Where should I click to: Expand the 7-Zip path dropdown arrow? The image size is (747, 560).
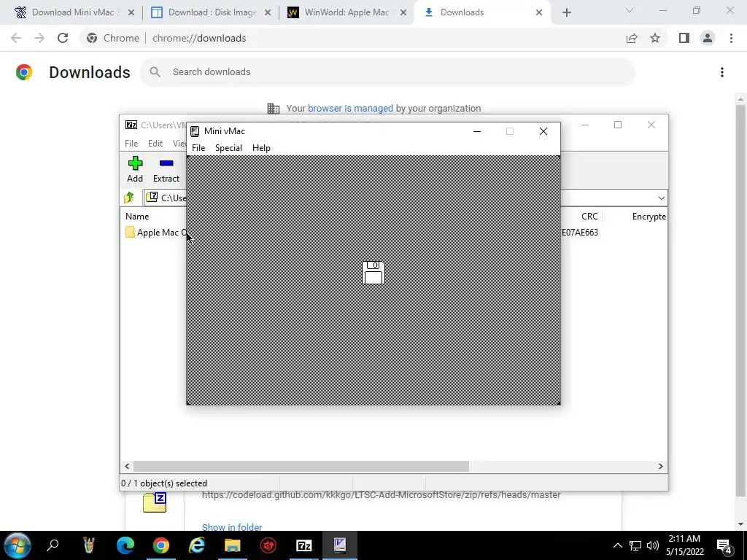661,198
